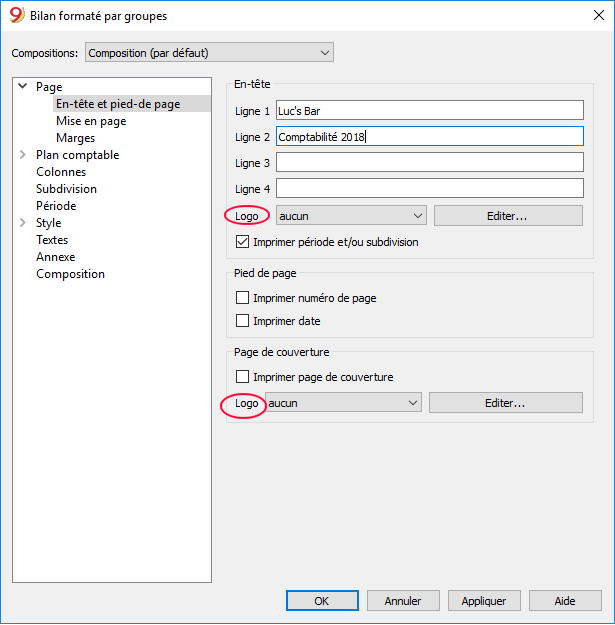Open the Page de couverture Logo dropdown
Screen dimensions: 615x625
343,403
